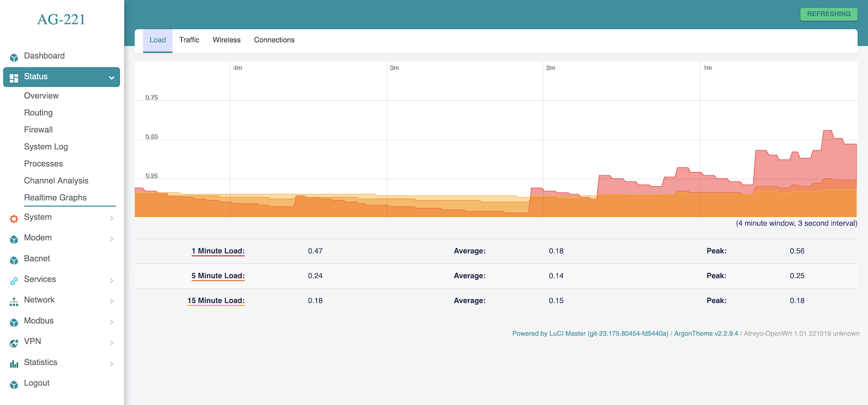Image resolution: width=868 pixels, height=405 pixels.
Task: Expand the Modbus submenu arrow
Action: [111, 322]
